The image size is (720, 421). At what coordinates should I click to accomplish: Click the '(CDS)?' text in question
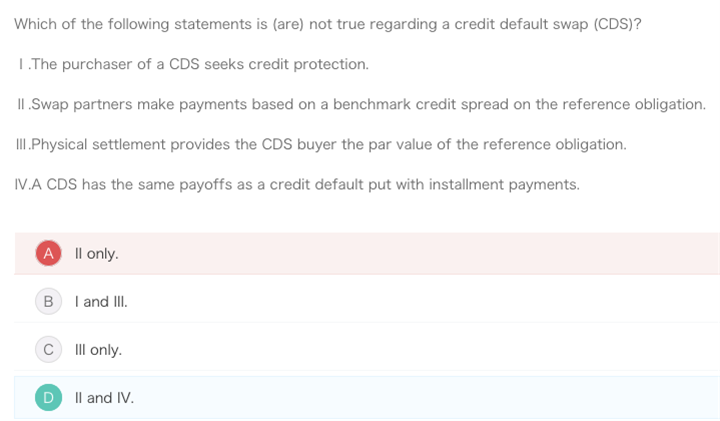617,24
